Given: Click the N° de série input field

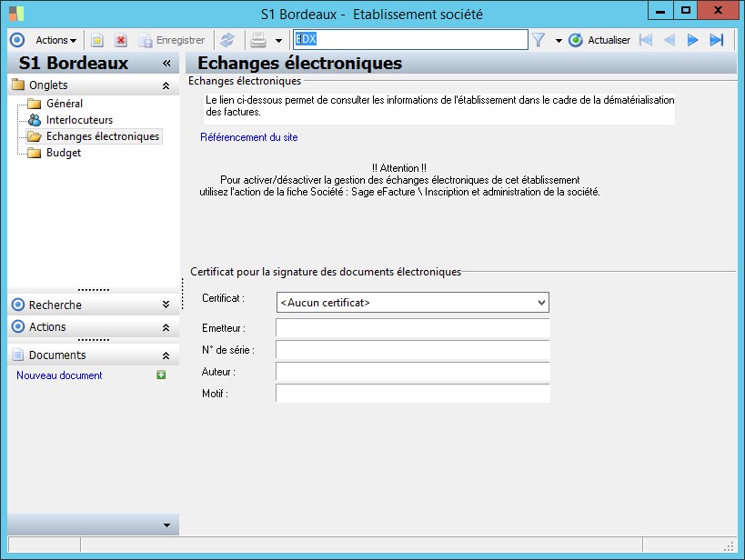Looking at the screenshot, I should click(412, 350).
